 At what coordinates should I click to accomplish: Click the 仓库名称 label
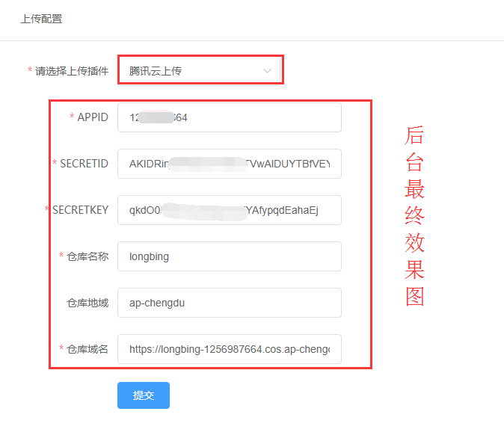[x=87, y=256]
